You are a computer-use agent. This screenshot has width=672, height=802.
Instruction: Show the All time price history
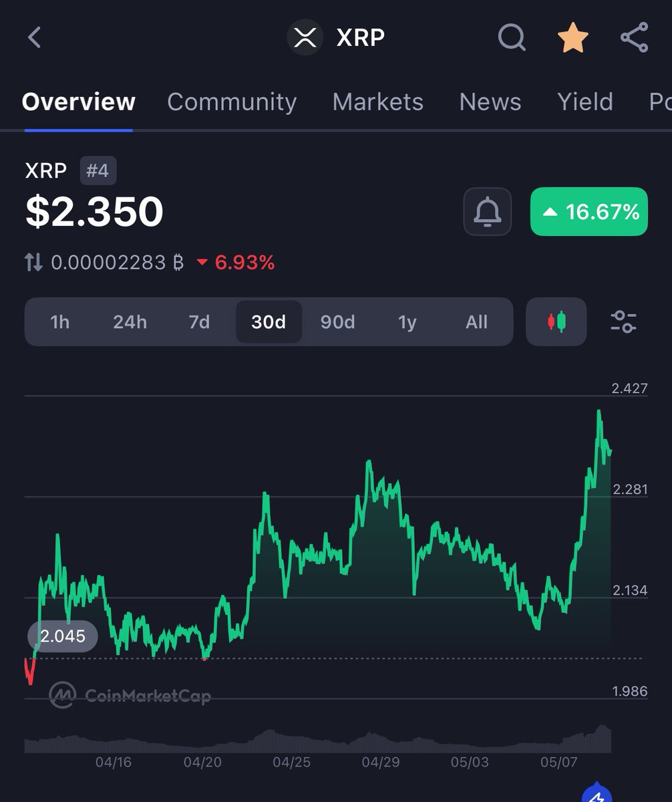[x=476, y=322]
